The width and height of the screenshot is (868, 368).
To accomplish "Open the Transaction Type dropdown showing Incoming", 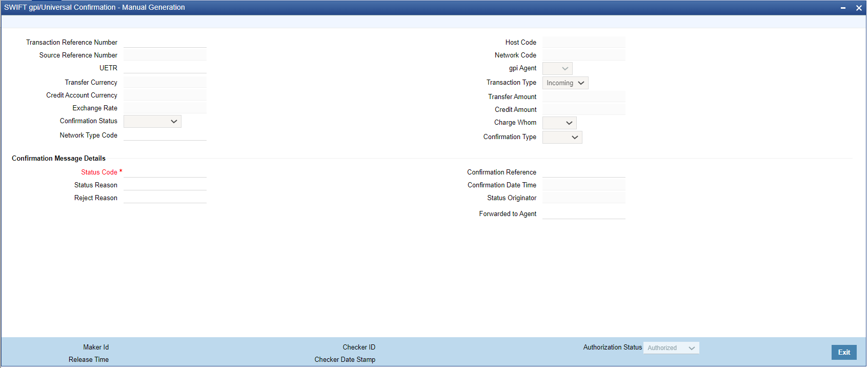I will click(565, 83).
